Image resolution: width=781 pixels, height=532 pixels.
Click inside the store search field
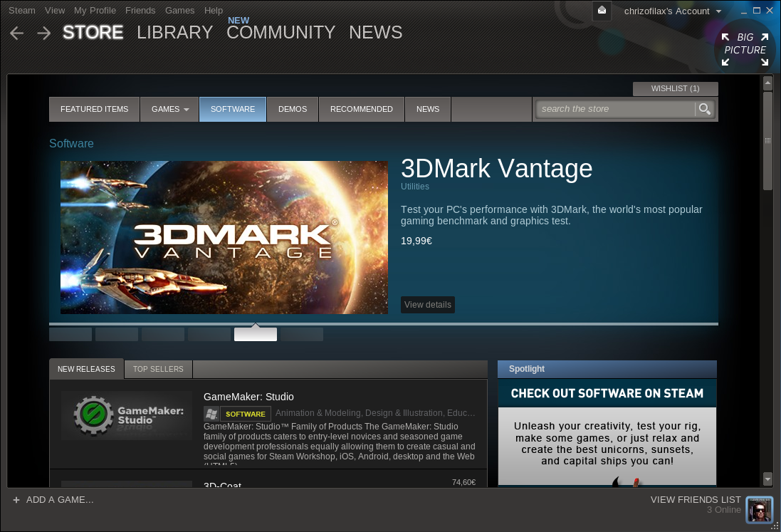click(x=616, y=109)
